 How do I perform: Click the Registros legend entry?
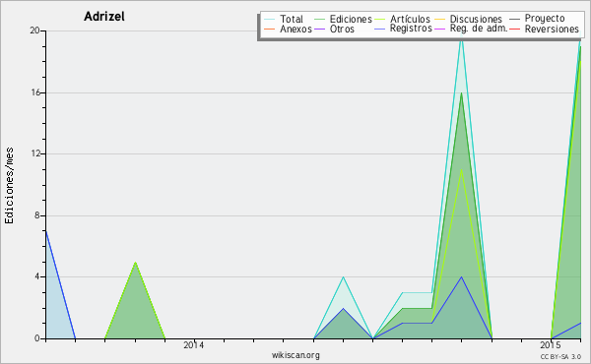(403, 29)
